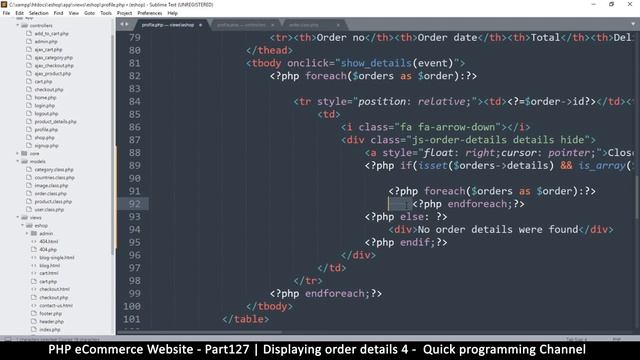Open checkout.html file

(54, 289)
